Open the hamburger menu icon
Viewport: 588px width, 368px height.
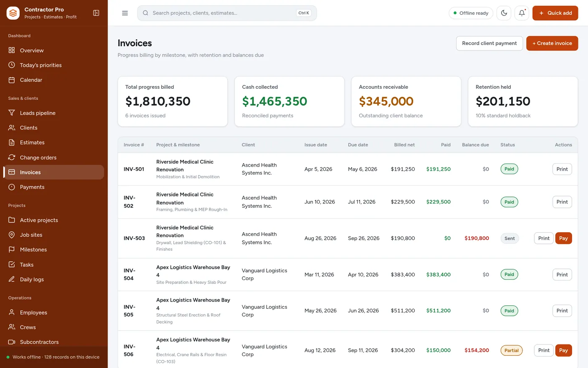(x=125, y=13)
